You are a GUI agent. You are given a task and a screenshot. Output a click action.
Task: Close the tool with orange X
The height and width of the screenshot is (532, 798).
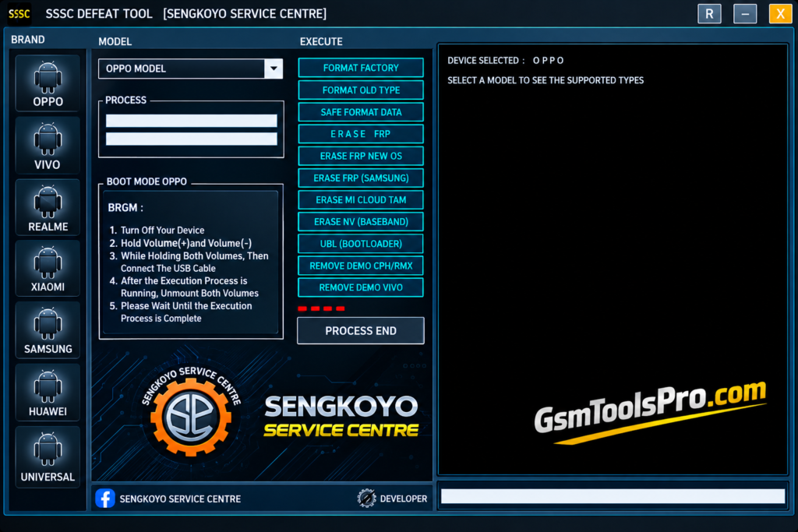click(x=780, y=14)
